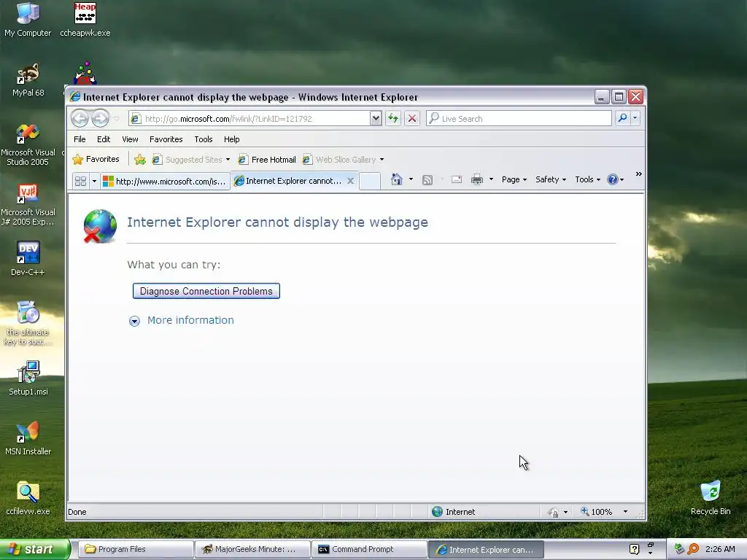Switch to the microsoft.com tab
This screenshot has width=747, height=560.
tap(165, 182)
